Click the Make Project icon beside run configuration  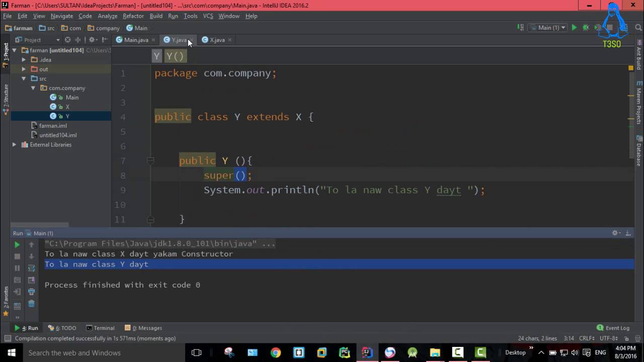(521, 28)
